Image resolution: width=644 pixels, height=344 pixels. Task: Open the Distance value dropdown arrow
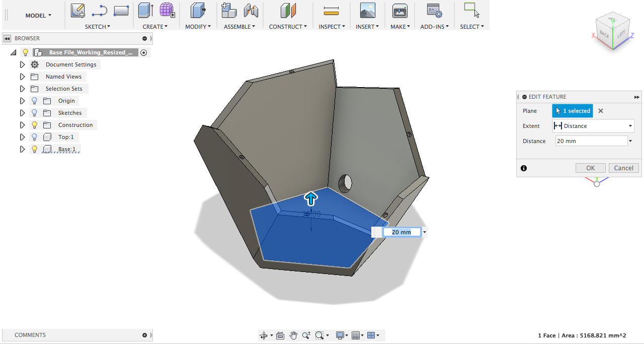(631, 141)
